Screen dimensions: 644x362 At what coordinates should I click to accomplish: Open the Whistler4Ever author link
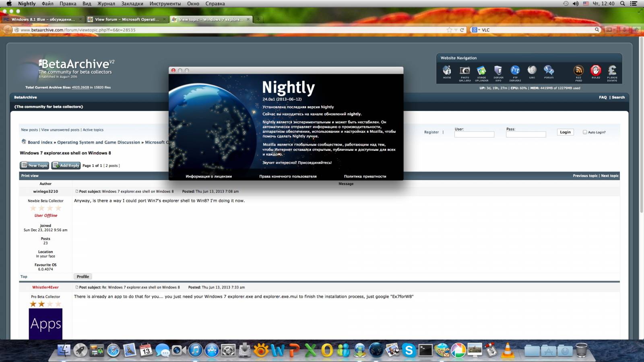tap(45, 287)
